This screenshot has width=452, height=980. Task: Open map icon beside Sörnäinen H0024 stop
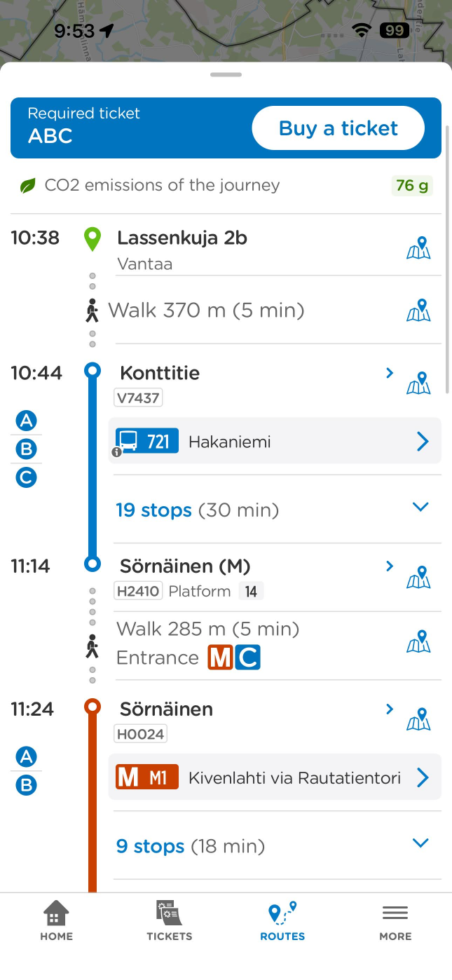pos(418,719)
